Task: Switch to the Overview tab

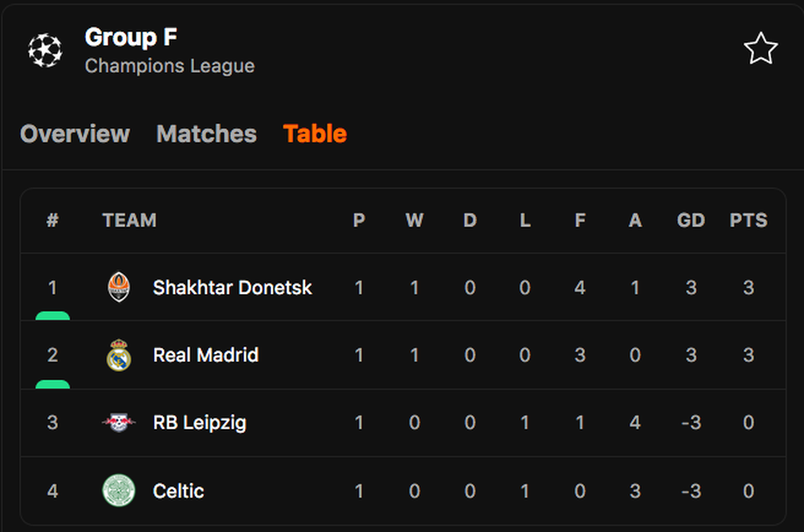Action: point(75,133)
